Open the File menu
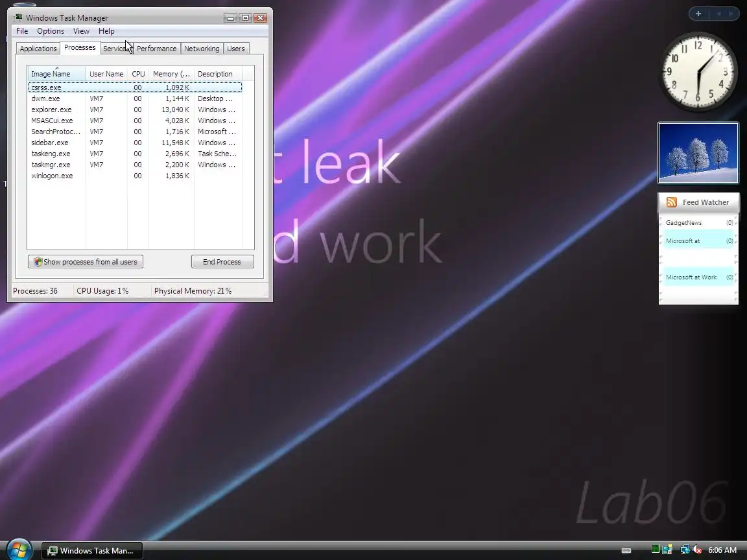Image resolution: width=747 pixels, height=560 pixels. point(22,31)
